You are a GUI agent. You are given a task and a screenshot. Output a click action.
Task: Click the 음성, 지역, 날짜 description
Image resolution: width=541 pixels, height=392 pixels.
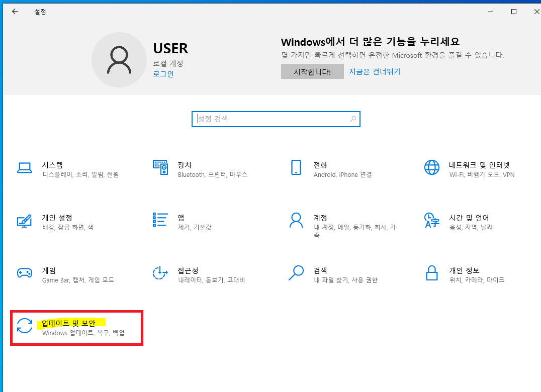click(471, 227)
